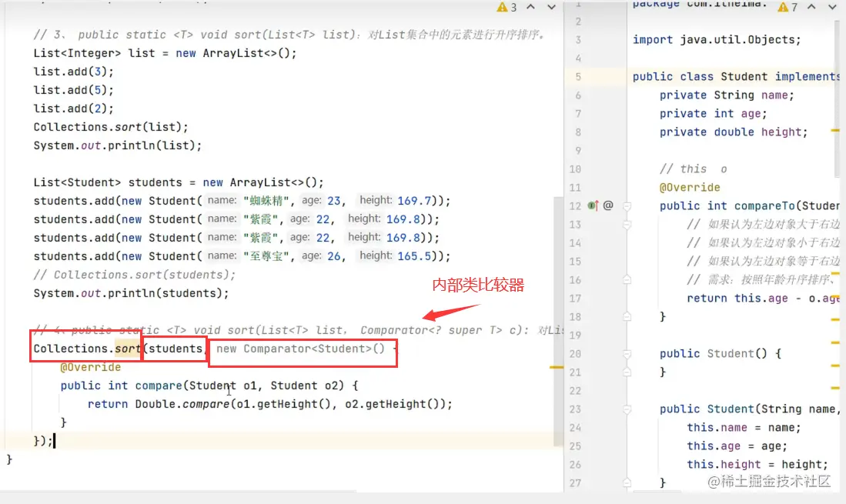Click the 至尊宝 string in students.add

coord(266,256)
